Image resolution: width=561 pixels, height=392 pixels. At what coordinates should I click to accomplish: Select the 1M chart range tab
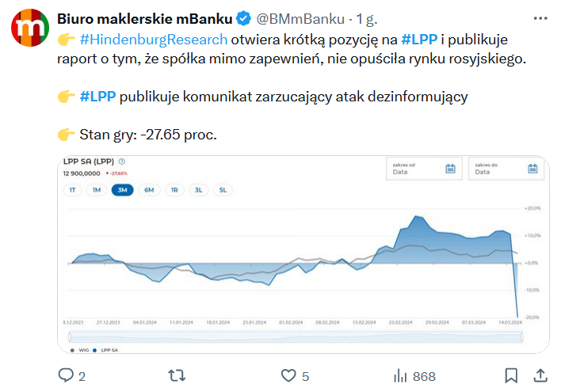(96, 190)
